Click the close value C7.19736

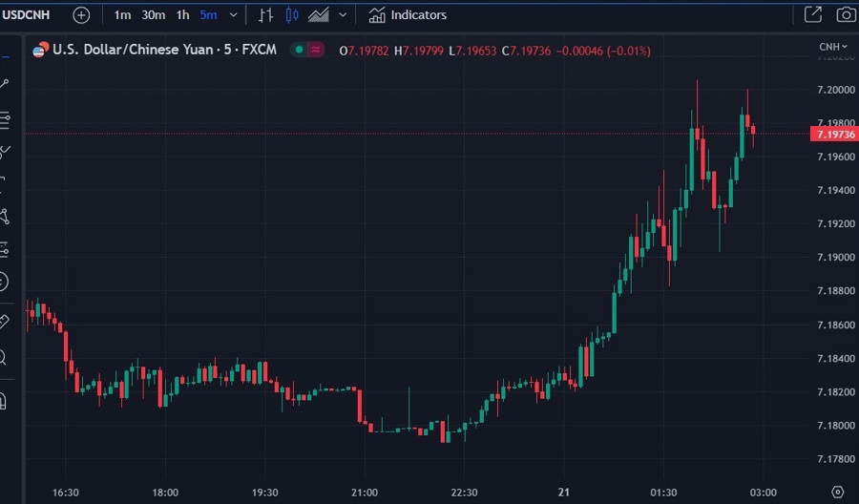tap(526, 51)
